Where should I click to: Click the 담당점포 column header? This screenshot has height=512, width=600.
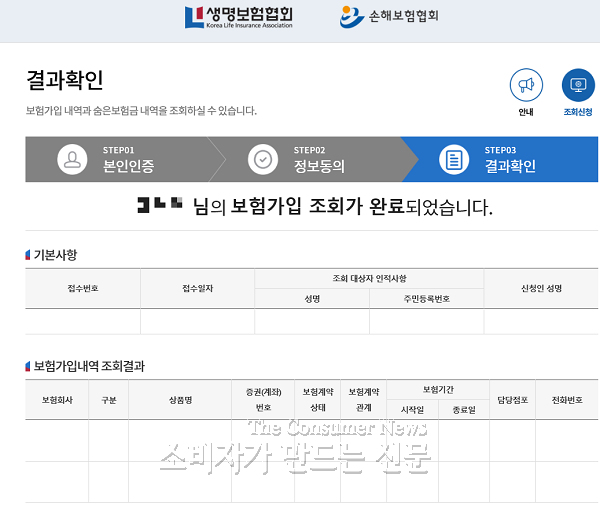tap(512, 400)
